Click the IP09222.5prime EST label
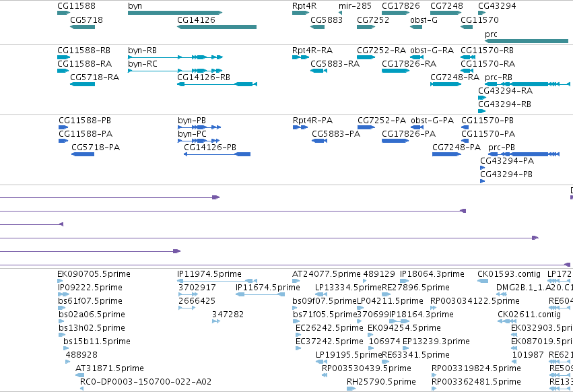The height and width of the screenshot is (392, 573). click(x=90, y=288)
